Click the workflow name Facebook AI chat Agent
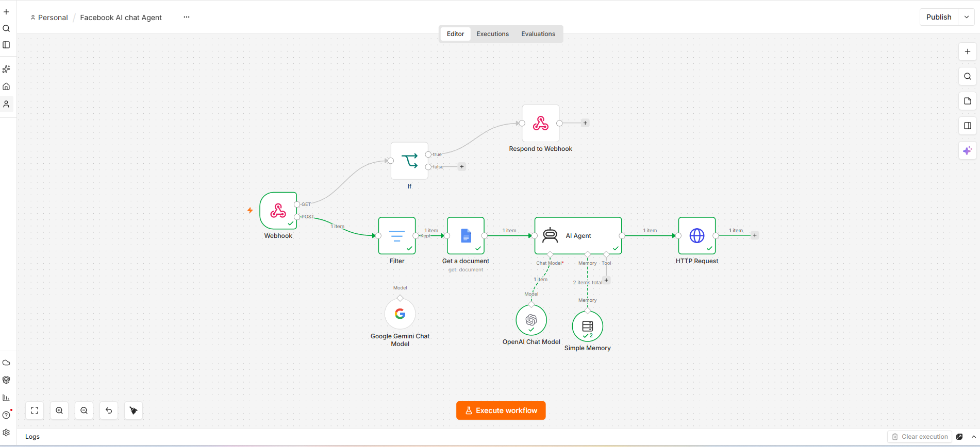Viewport: 980px width, 447px height. pos(121,18)
